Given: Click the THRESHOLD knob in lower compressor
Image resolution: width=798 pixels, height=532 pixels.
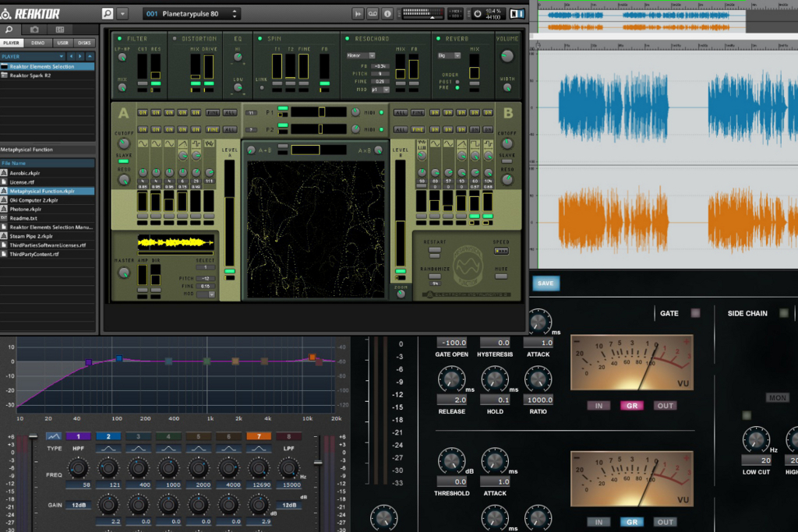Looking at the screenshot, I should pos(451,462).
